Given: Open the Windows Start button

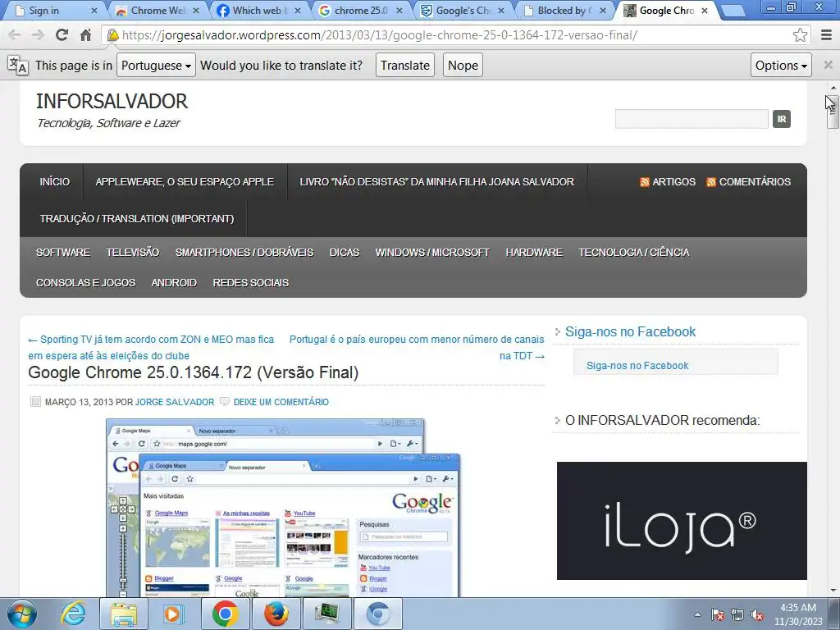Looking at the screenshot, I should coord(22,614).
